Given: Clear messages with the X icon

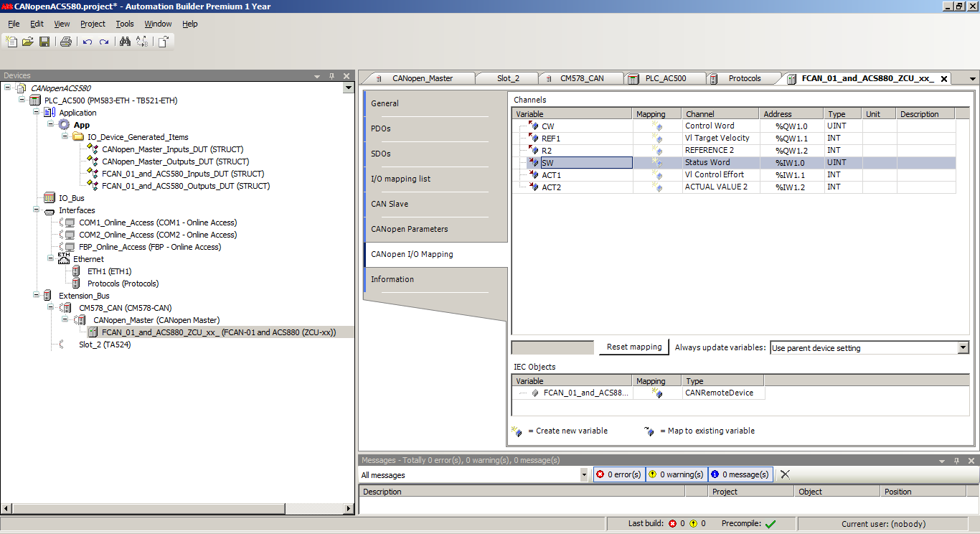Looking at the screenshot, I should [785, 474].
